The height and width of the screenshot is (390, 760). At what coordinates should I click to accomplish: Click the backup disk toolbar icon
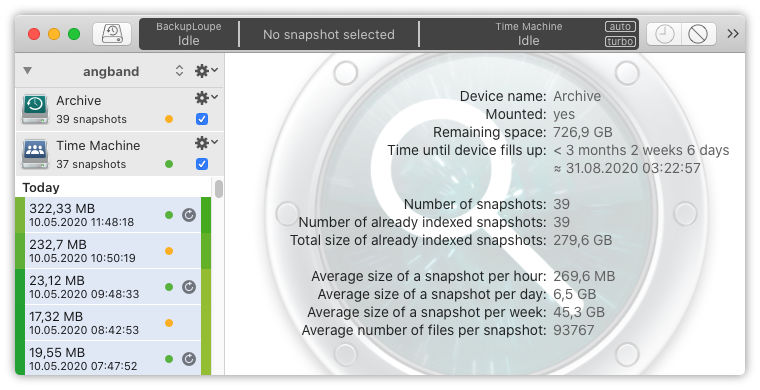point(112,34)
